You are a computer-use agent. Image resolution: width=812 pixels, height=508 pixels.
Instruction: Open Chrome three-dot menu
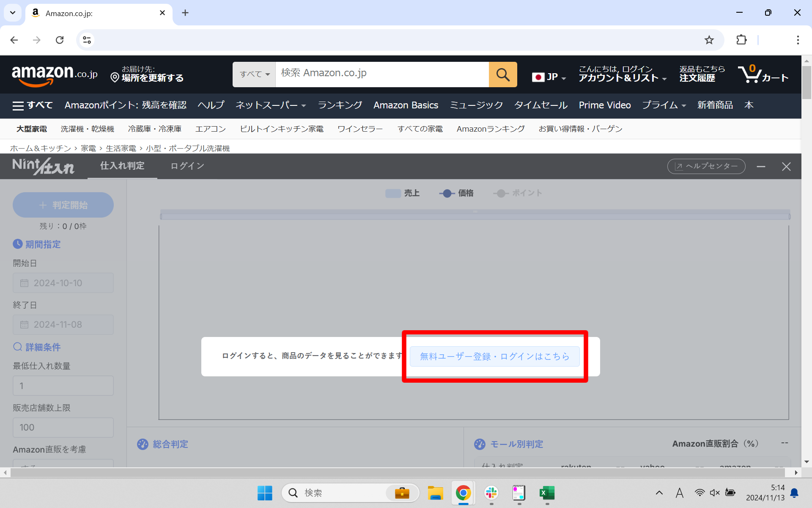(798, 40)
